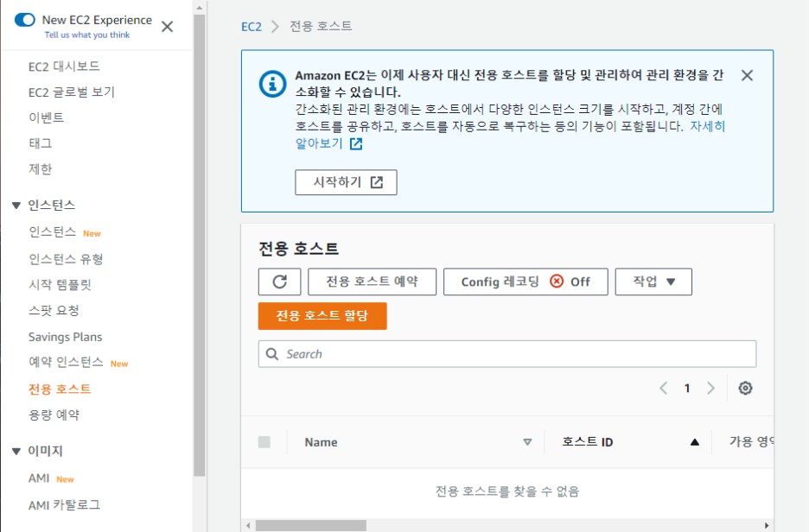Open EC2 글로벌 보기 in sidebar
The width and height of the screenshot is (809, 532).
(x=72, y=92)
